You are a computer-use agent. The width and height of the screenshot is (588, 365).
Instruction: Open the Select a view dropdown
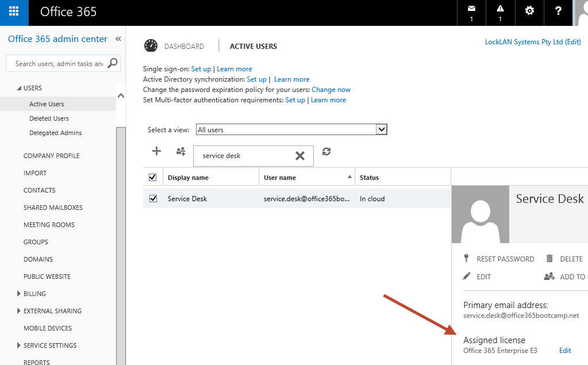(x=381, y=129)
